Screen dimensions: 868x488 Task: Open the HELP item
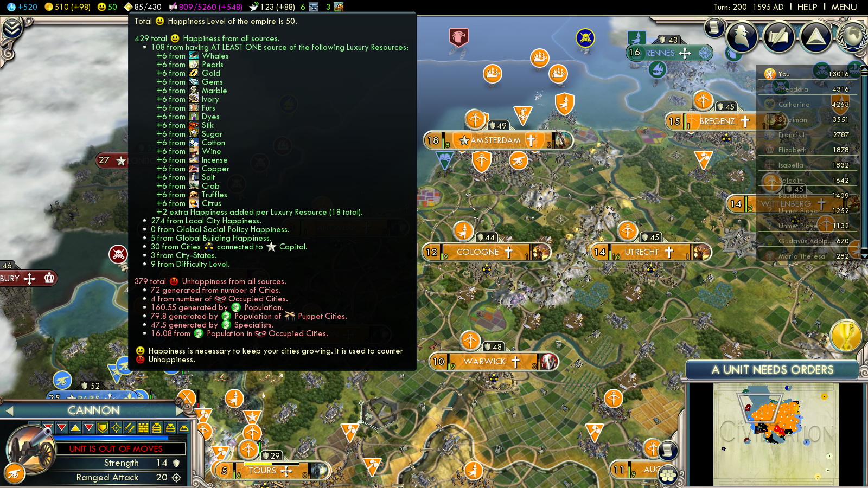click(807, 7)
